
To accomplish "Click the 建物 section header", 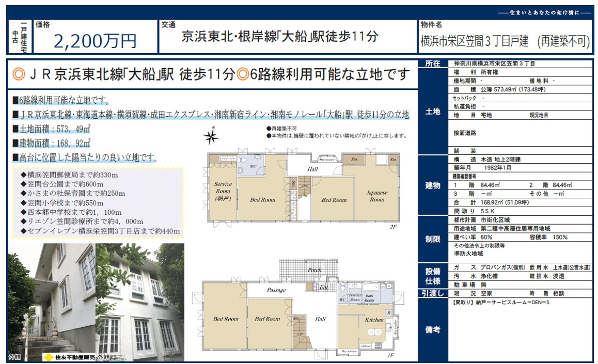I will (x=433, y=186).
